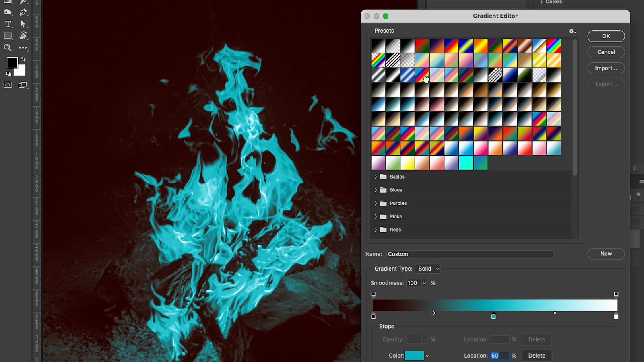Open the gradient presets gear menu
644x362 pixels.
[571, 31]
